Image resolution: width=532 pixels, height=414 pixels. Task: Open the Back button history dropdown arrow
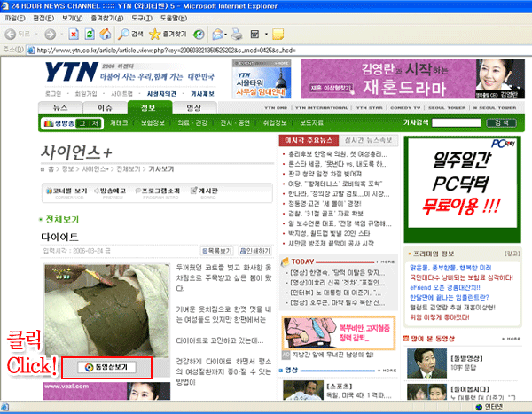(x=36, y=34)
